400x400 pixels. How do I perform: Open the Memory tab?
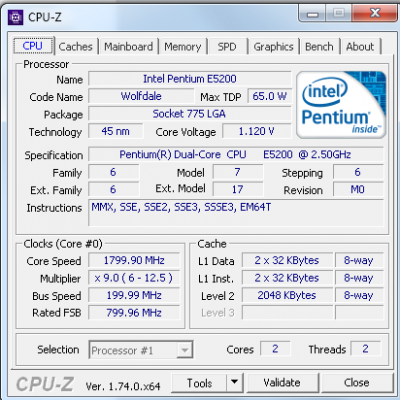(183, 47)
